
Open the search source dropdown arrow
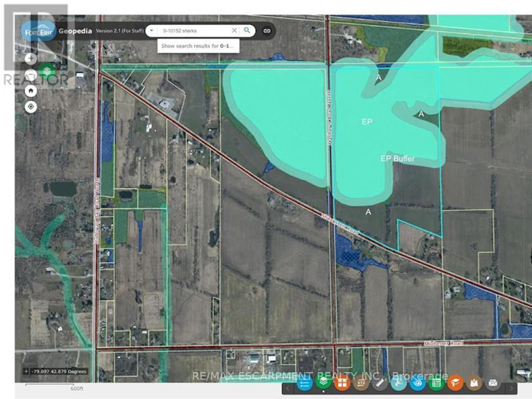[x=152, y=30]
